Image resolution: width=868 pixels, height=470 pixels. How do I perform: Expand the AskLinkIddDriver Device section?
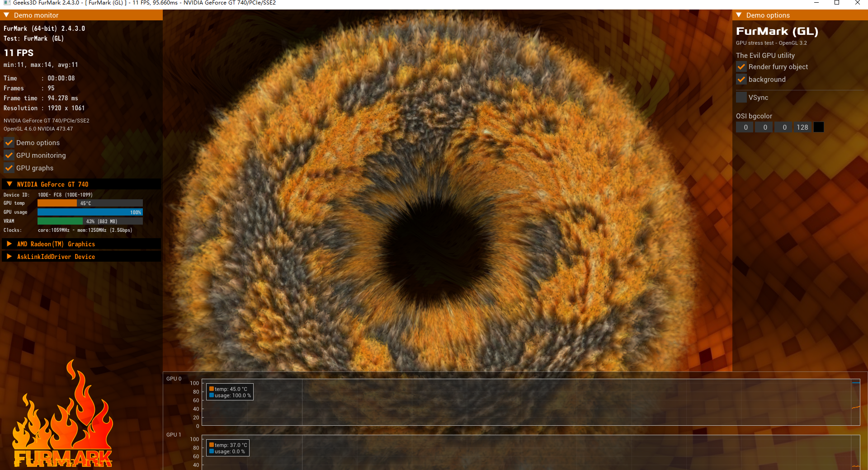[9, 256]
